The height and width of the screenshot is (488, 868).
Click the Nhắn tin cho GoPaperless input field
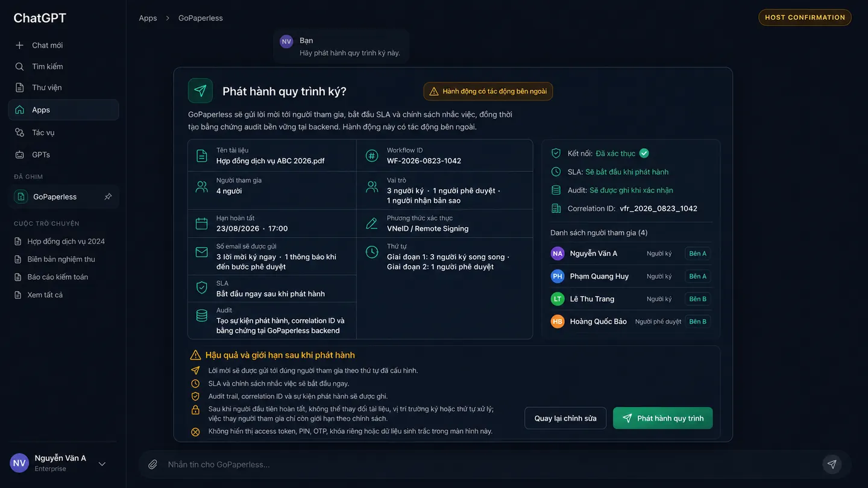pyautogui.click(x=488, y=465)
